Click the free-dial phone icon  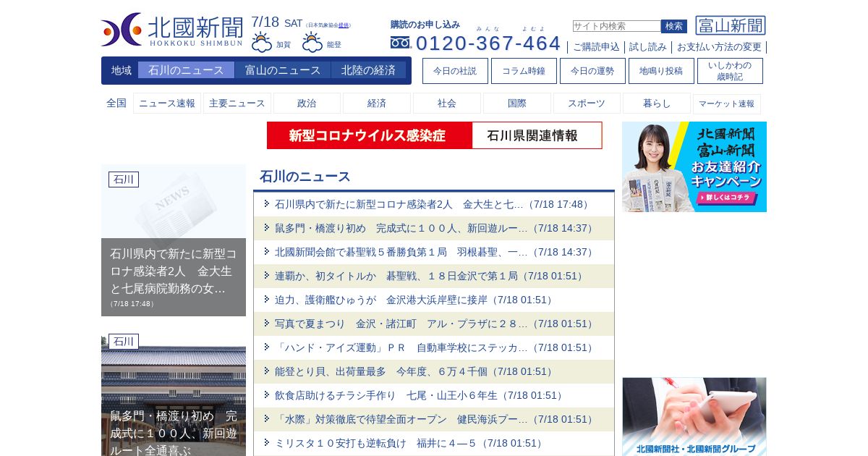[x=401, y=43]
